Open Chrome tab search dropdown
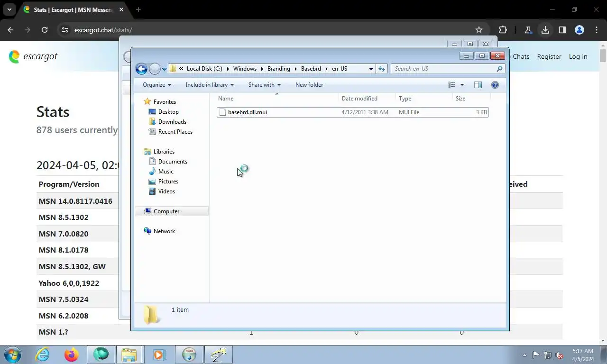This screenshot has width=607, height=364. [9, 9]
